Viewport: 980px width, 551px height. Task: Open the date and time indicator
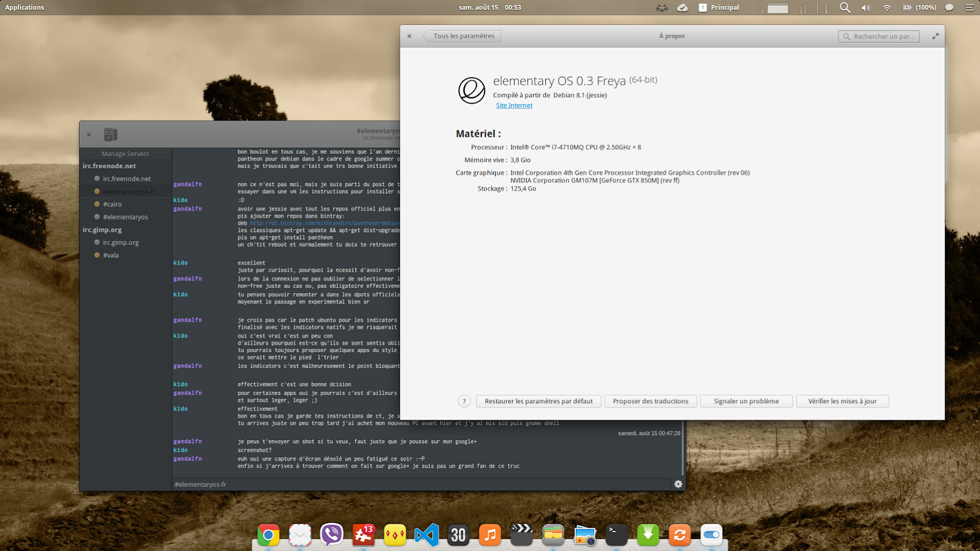click(x=490, y=7)
